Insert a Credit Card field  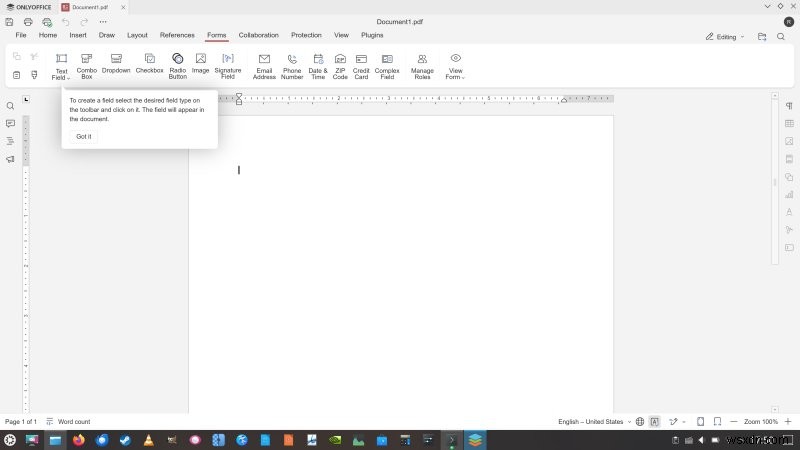click(361, 66)
